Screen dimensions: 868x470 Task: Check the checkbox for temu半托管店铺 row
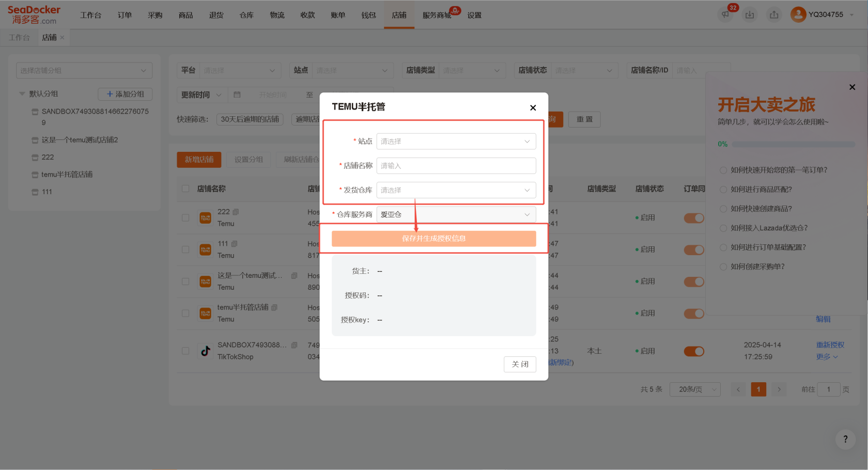coord(185,314)
